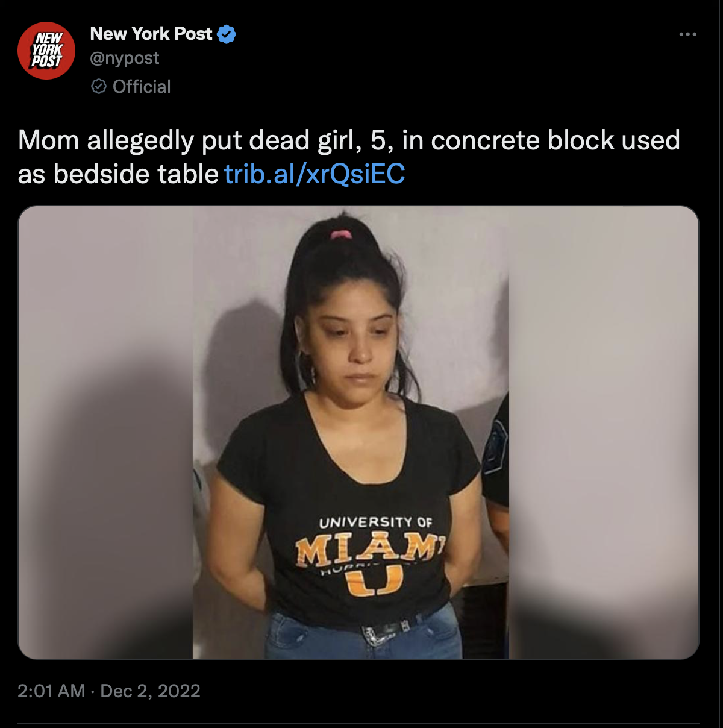The width and height of the screenshot is (723, 728).
Task: Click the blue verified checkmark badge
Action: [227, 34]
